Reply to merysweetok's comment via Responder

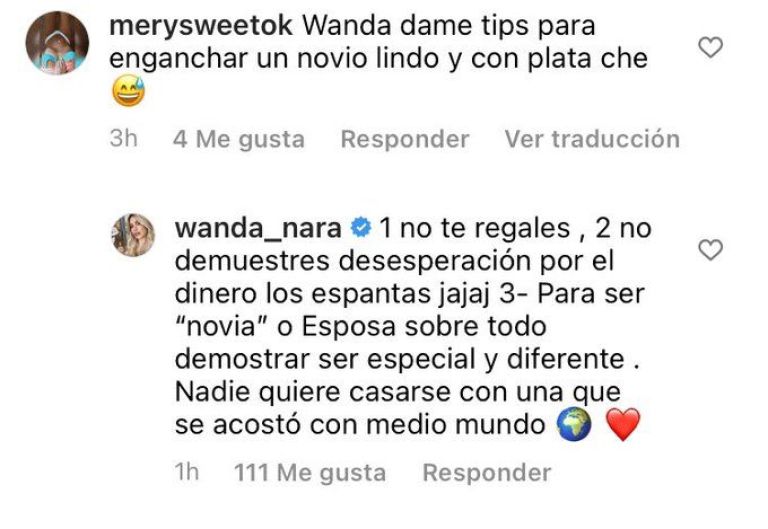[405, 139]
